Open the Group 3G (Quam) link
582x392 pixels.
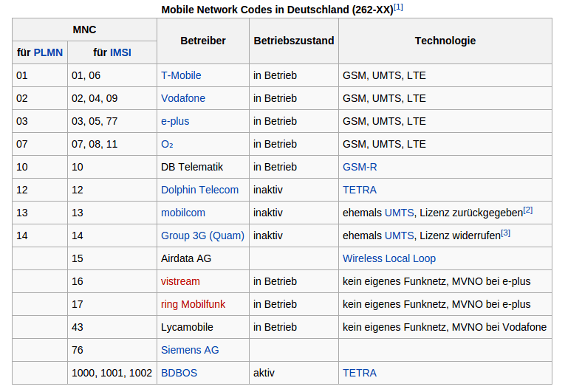(x=202, y=235)
